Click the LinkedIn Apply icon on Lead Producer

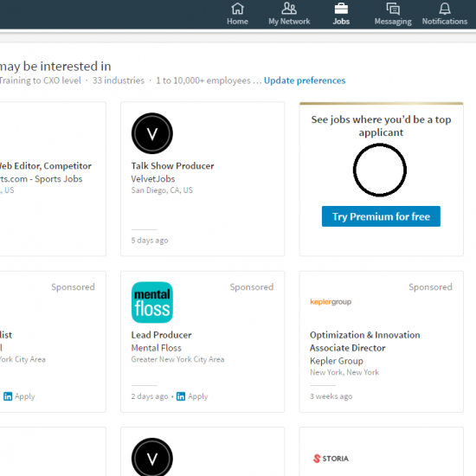click(181, 396)
